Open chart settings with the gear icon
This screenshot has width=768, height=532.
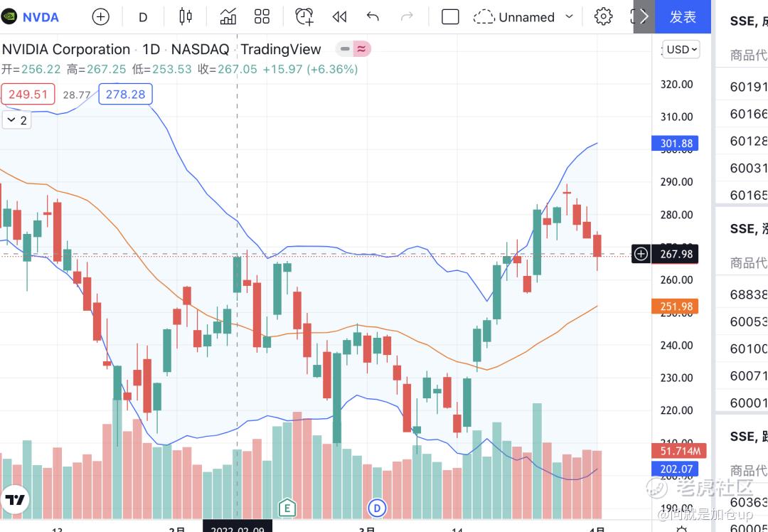[603, 16]
